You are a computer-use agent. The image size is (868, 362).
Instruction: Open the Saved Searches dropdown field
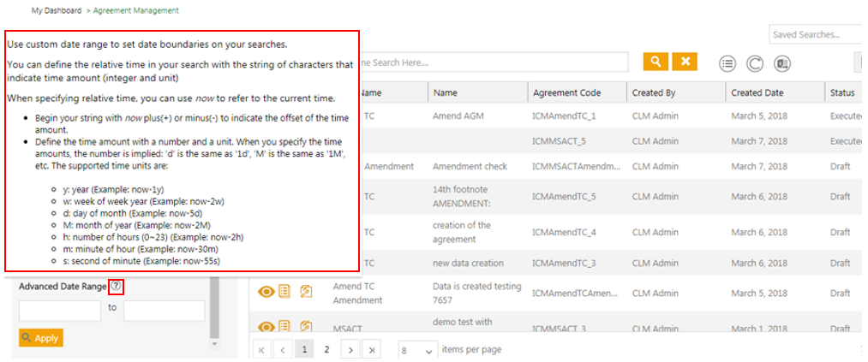[x=816, y=34]
